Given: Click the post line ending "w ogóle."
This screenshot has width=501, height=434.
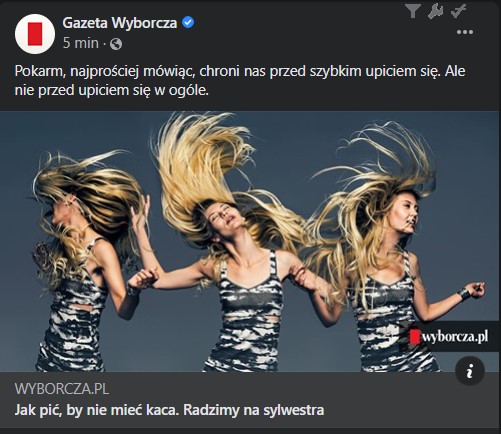Looking at the screenshot, I should (x=112, y=90).
